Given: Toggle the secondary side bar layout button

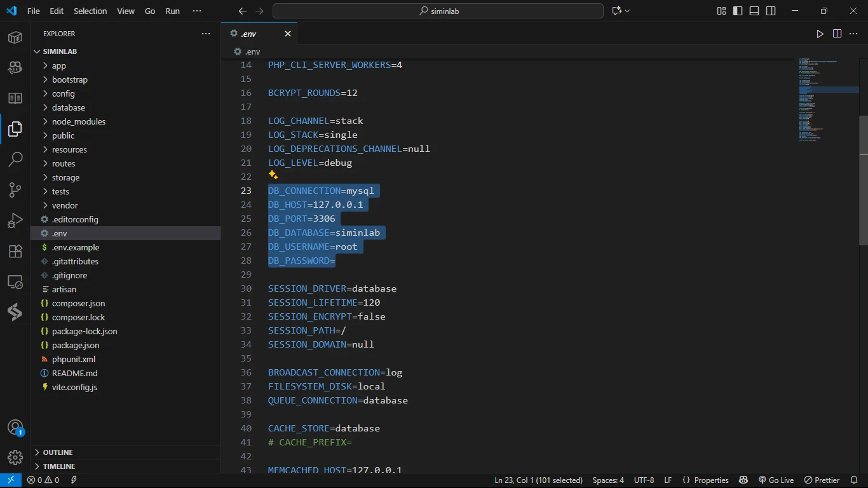Looking at the screenshot, I should (x=771, y=11).
